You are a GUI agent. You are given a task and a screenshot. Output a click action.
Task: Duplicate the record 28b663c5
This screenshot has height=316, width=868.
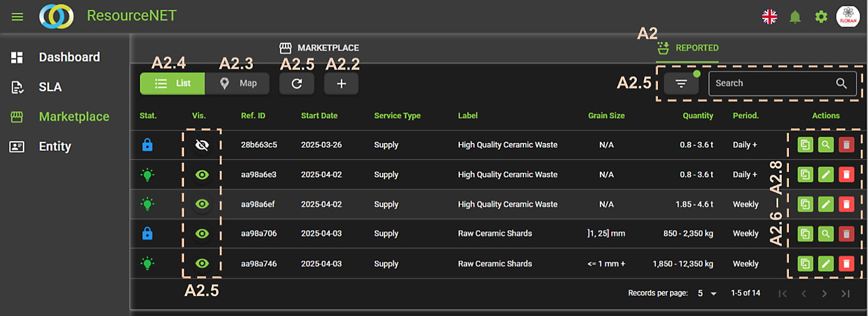click(805, 145)
